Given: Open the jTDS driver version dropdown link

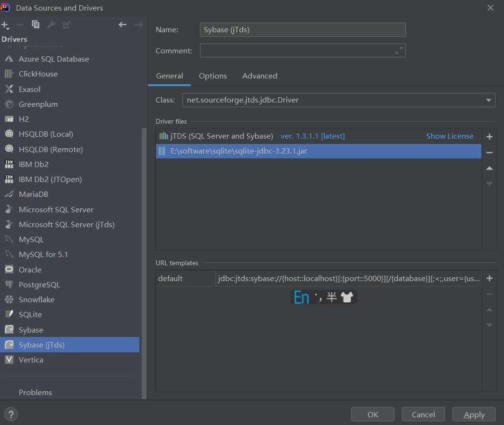Looking at the screenshot, I should click(x=312, y=136).
